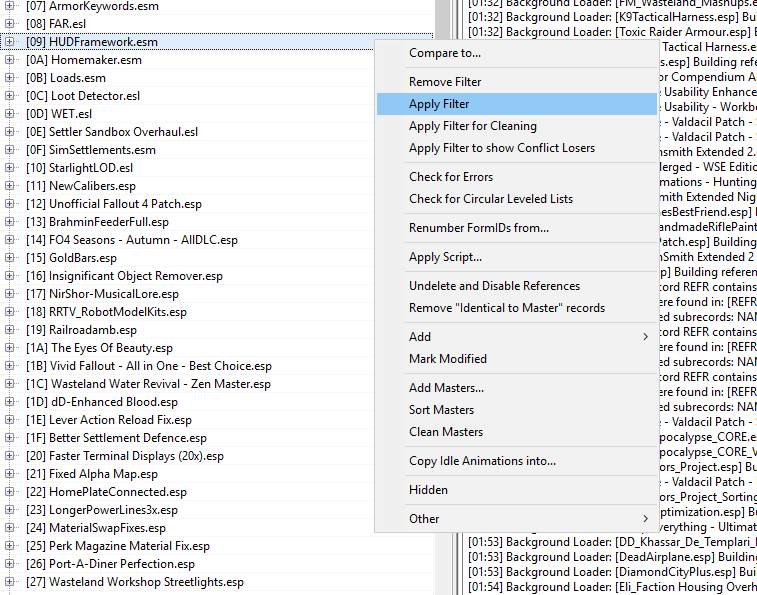Expand the Homemaker.esm node

point(9,60)
